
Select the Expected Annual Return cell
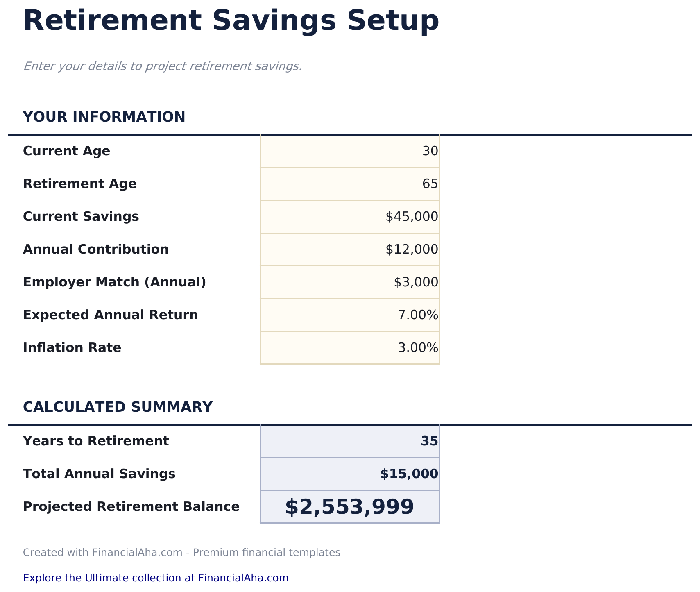click(349, 315)
